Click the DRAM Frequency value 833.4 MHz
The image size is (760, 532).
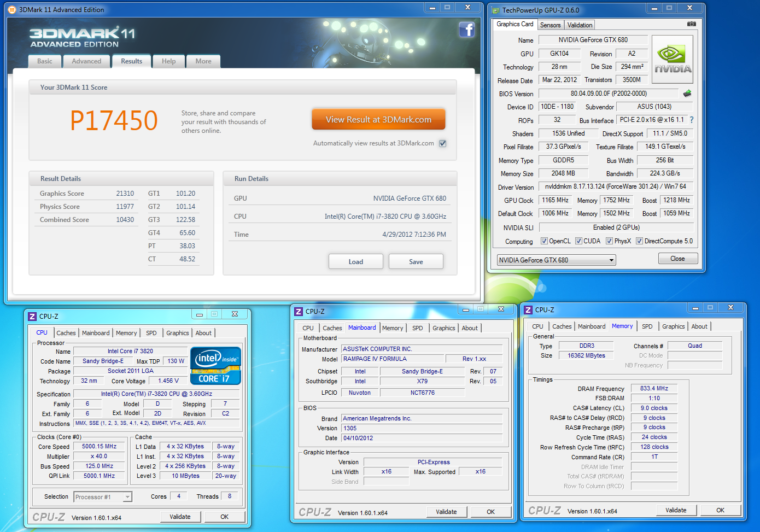coord(654,388)
